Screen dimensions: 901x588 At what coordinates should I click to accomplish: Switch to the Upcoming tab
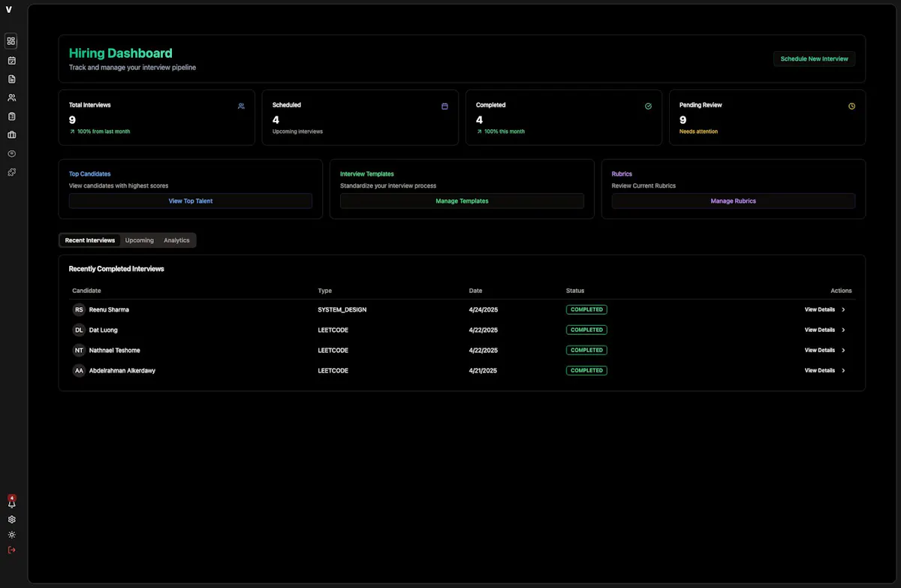(140, 240)
